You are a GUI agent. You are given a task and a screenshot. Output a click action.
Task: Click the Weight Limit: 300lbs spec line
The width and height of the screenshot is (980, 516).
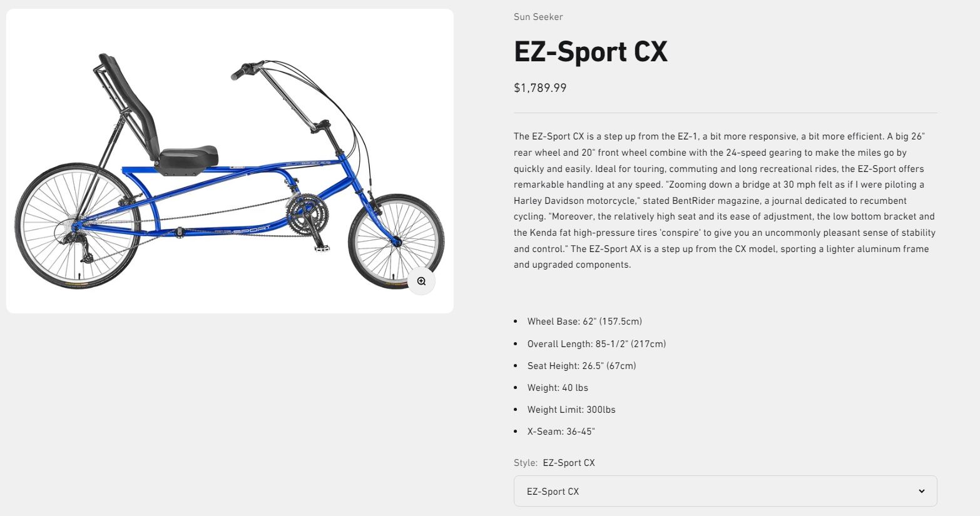click(x=571, y=409)
